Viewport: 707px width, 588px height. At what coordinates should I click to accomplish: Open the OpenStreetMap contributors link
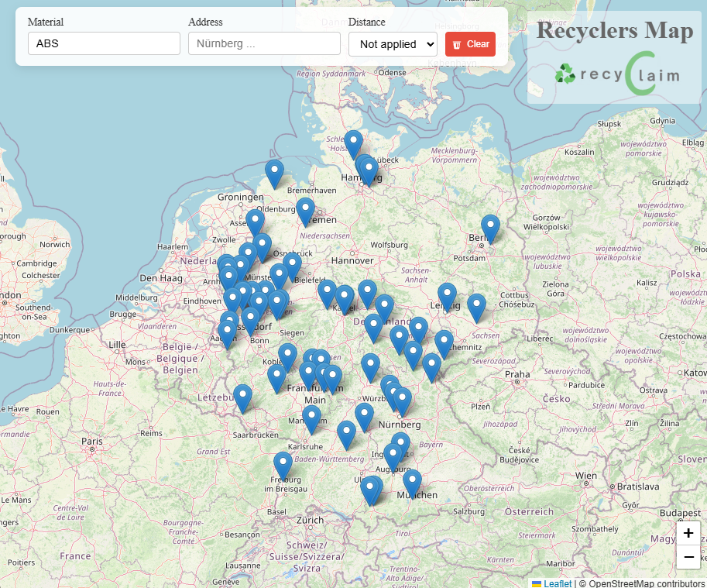click(x=647, y=583)
